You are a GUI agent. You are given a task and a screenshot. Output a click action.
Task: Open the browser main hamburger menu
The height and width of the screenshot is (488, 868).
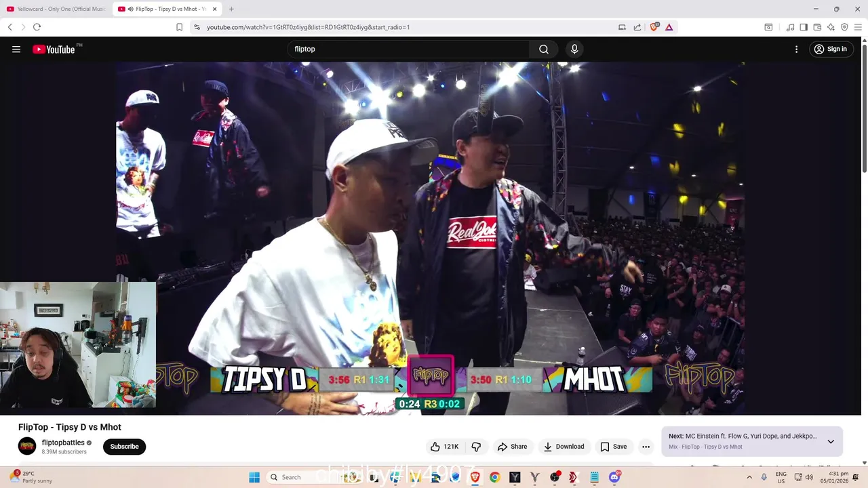coord(858,27)
